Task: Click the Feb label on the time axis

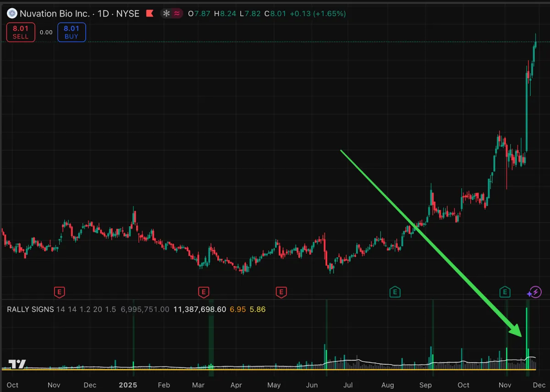Action: click(164, 385)
